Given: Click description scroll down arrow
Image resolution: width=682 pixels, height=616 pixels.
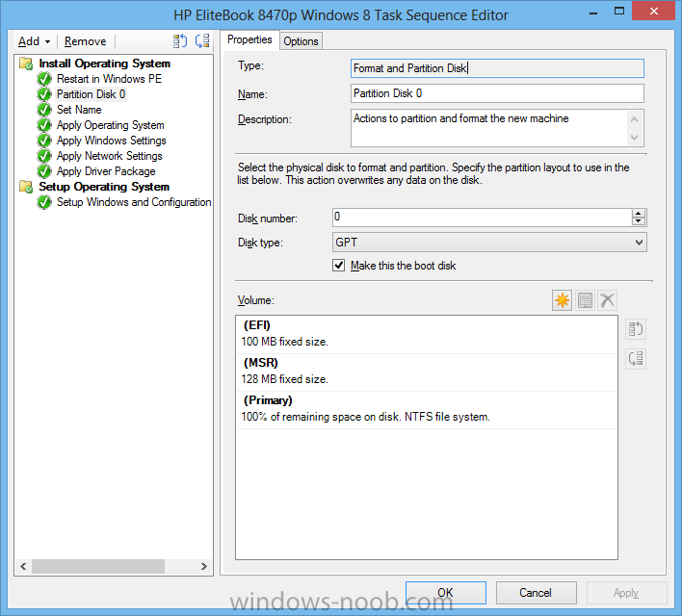Looking at the screenshot, I should (634, 138).
